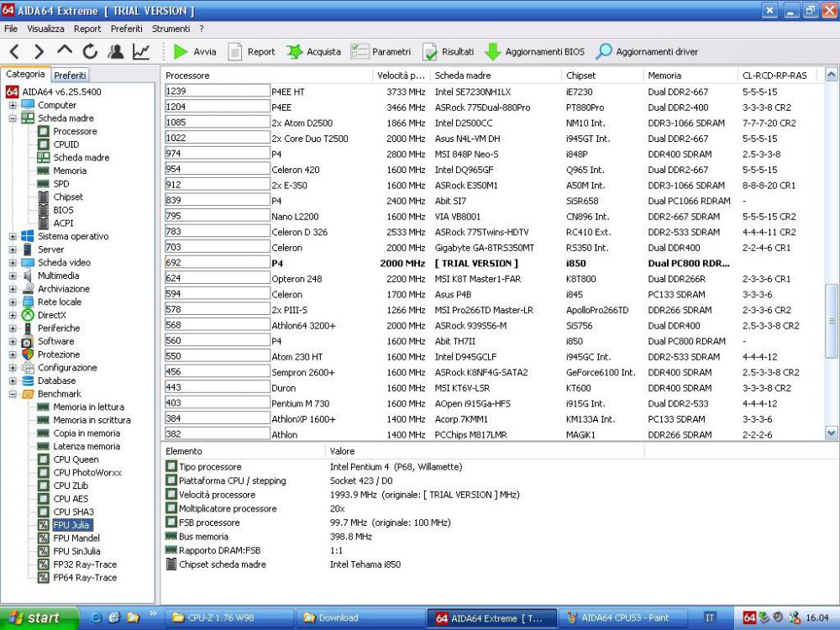Image resolution: width=840 pixels, height=630 pixels.
Task: Switch to the Preferiti tab
Action: coord(71,75)
